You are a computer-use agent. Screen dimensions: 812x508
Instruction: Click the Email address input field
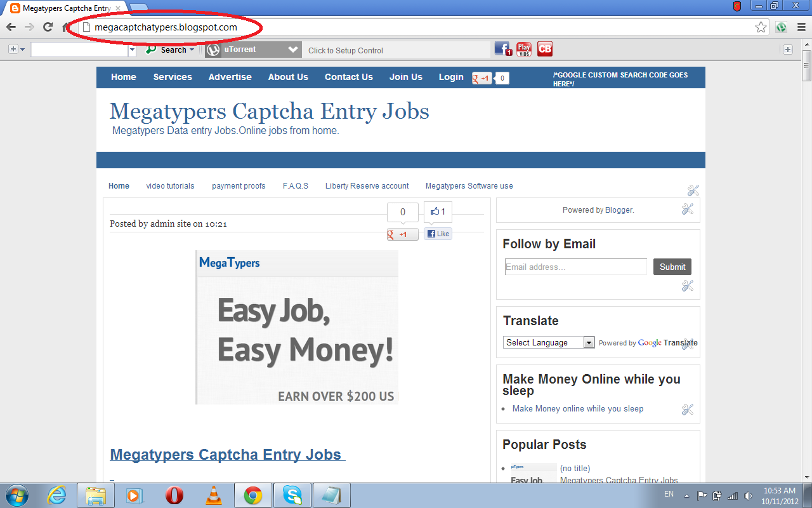click(x=576, y=267)
